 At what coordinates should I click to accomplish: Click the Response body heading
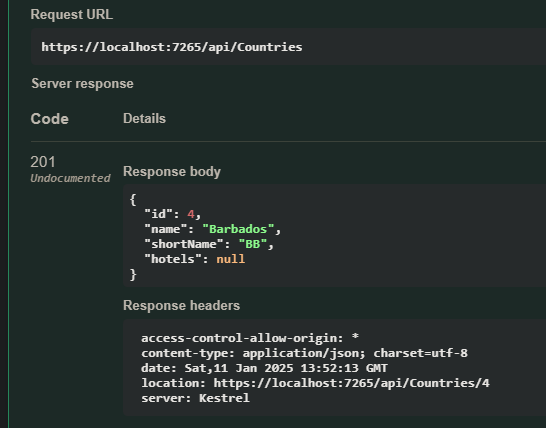point(172,171)
